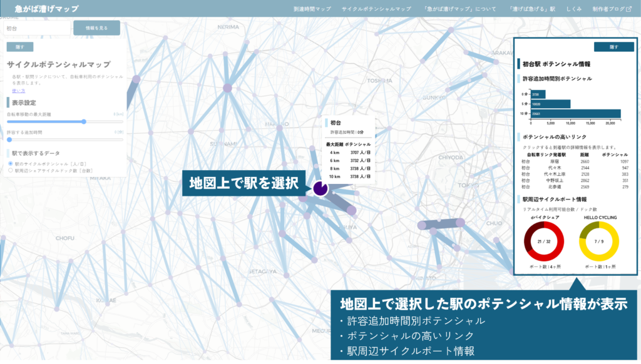Click the 947 potential value for 代々木
This screenshot has width=641, height=364.
[625, 168]
